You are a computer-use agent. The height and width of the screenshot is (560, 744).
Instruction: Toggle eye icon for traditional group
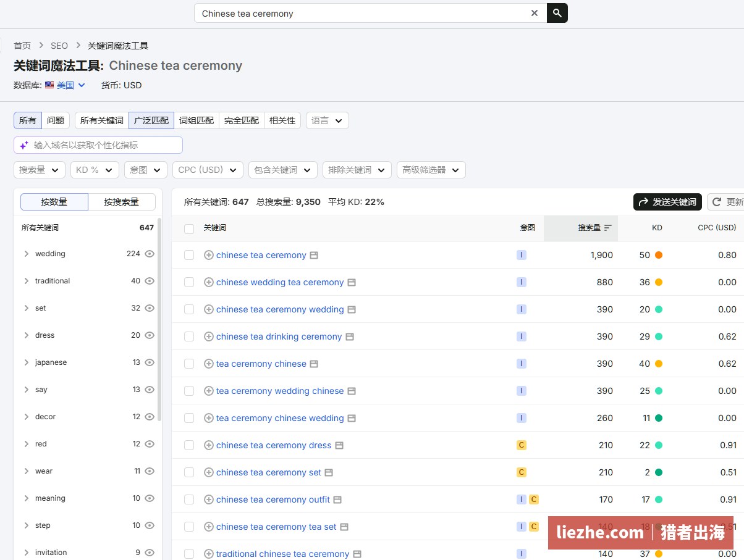click(150, 281)
